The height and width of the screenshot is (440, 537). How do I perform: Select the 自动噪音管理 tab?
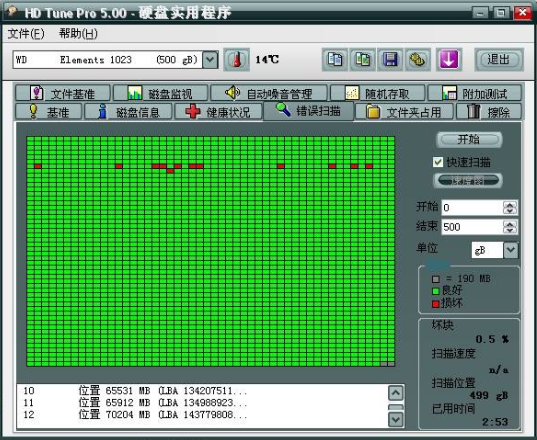(x=269, y=93)
